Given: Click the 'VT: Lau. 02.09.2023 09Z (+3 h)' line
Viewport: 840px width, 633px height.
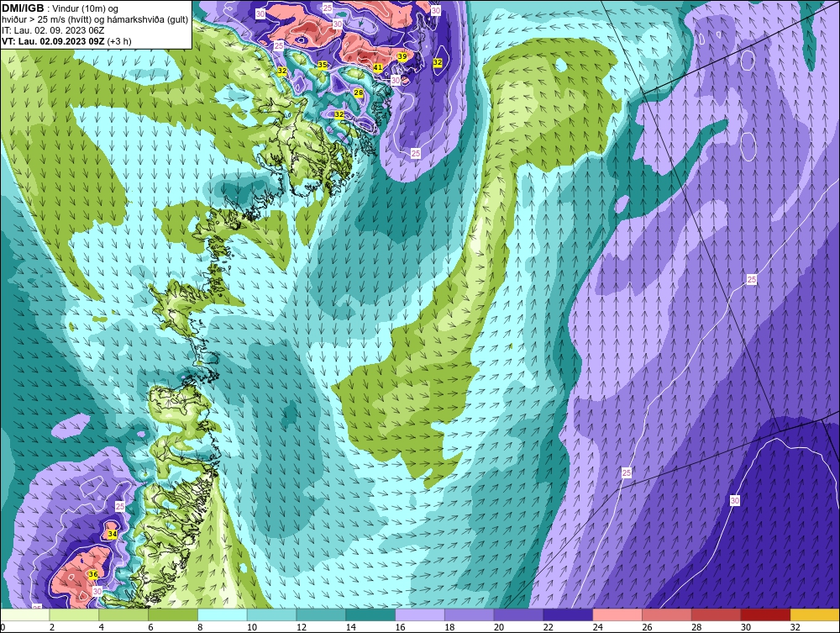Looking at the screenshot, I should coord(66,40).
